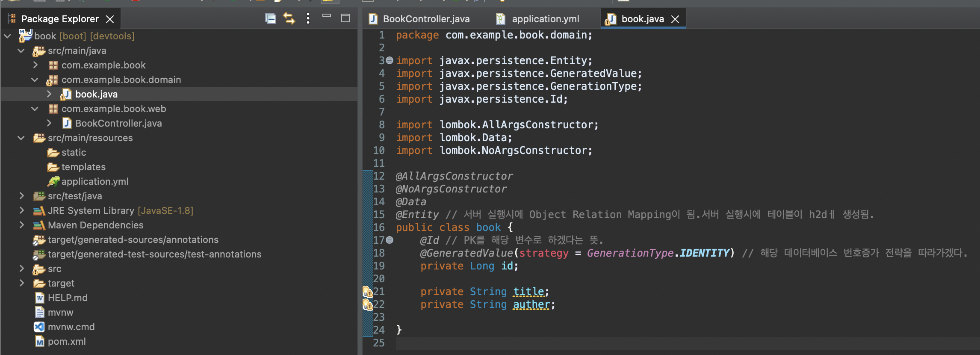Click the Collapse All icon in Package Explorer
The height and width of the screenshot is (355, 980).
pos(271,18)
